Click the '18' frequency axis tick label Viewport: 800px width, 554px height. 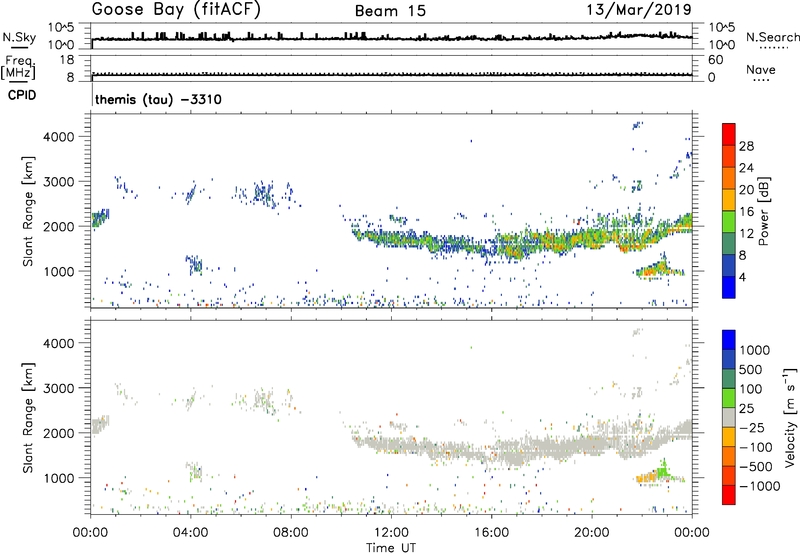(67, 60)
